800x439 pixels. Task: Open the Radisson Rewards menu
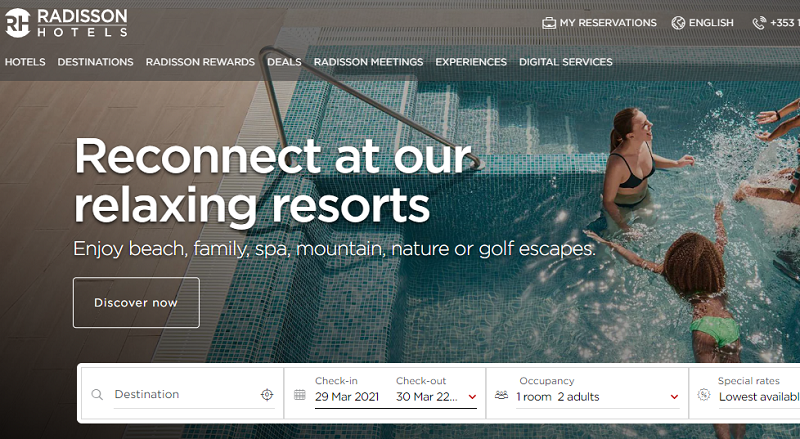200,62
